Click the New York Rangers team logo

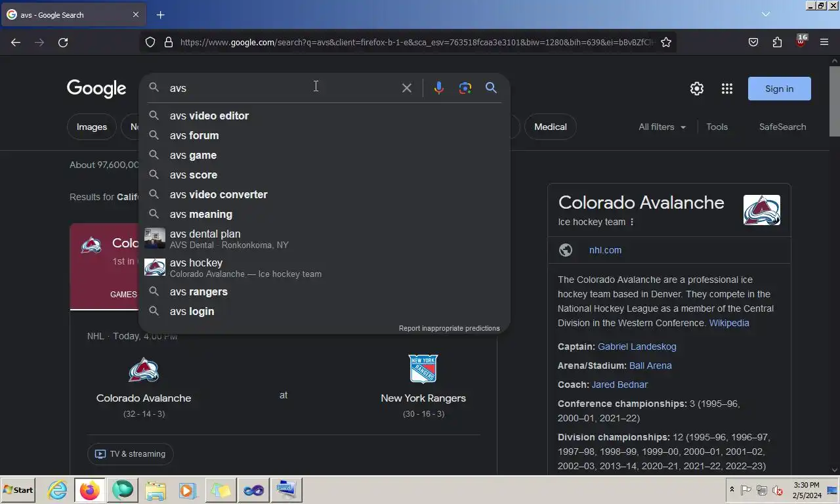pos(423,369)
